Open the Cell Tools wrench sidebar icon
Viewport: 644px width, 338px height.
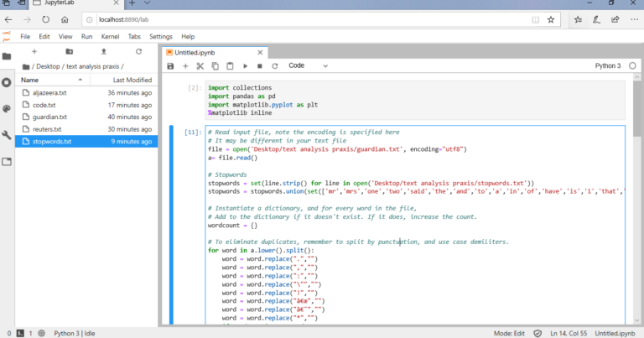(7, 135)
